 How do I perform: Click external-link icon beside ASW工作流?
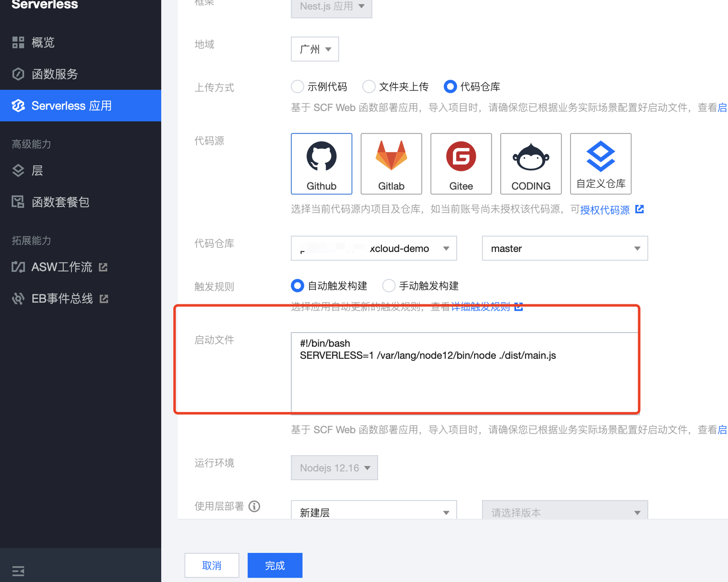pos(103,267)
